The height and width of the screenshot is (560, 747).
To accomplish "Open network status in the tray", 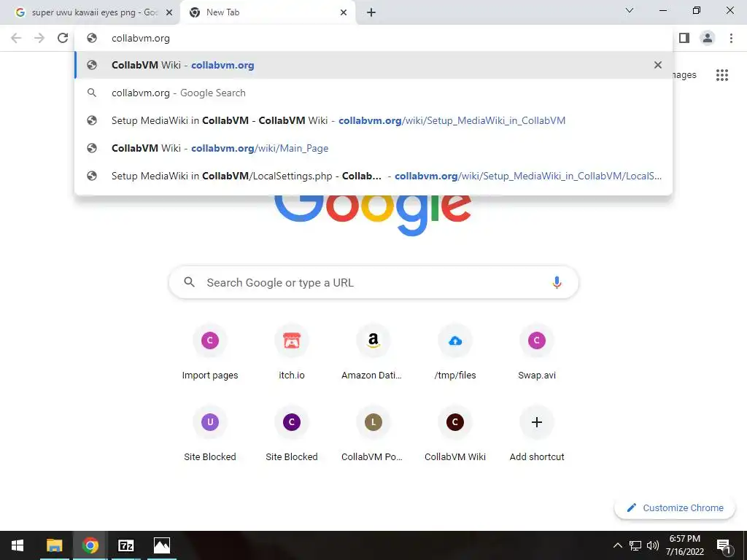I will 635,545.
